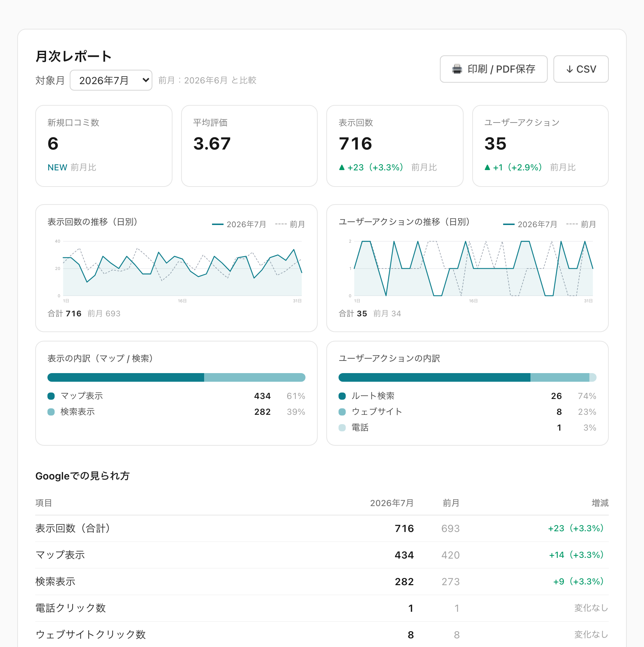
Task: Click the ユーザーアクション card value 35
Action: click(495, 144)
